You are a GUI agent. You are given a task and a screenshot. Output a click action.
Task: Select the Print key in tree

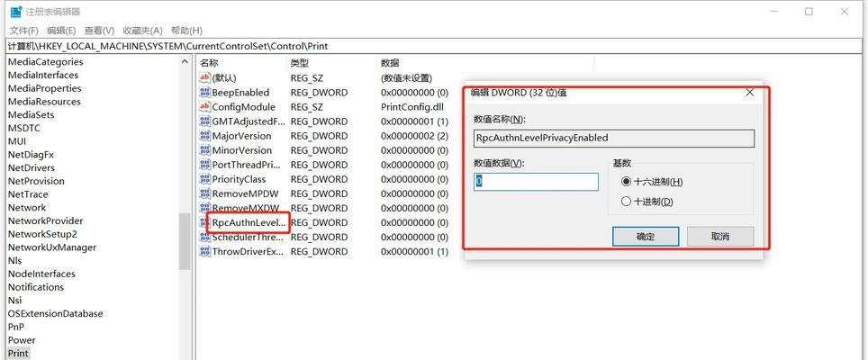pyautogui.click(x=18, y=354)
